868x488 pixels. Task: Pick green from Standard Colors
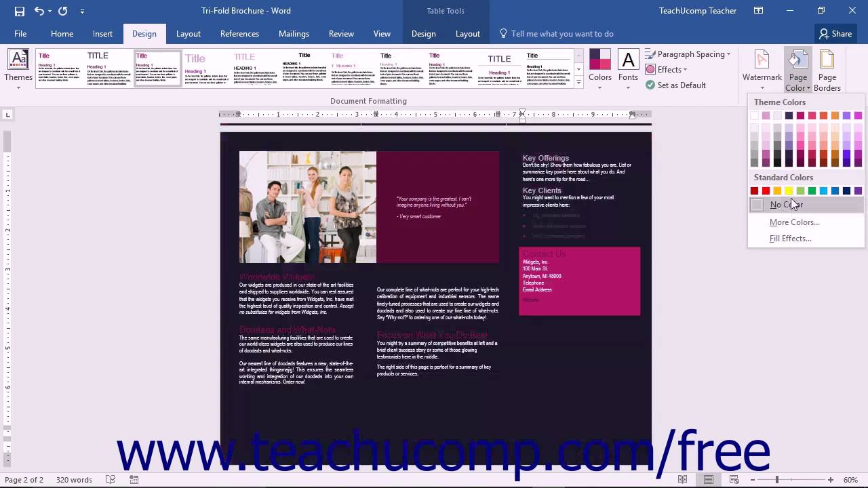pos(812,190)
